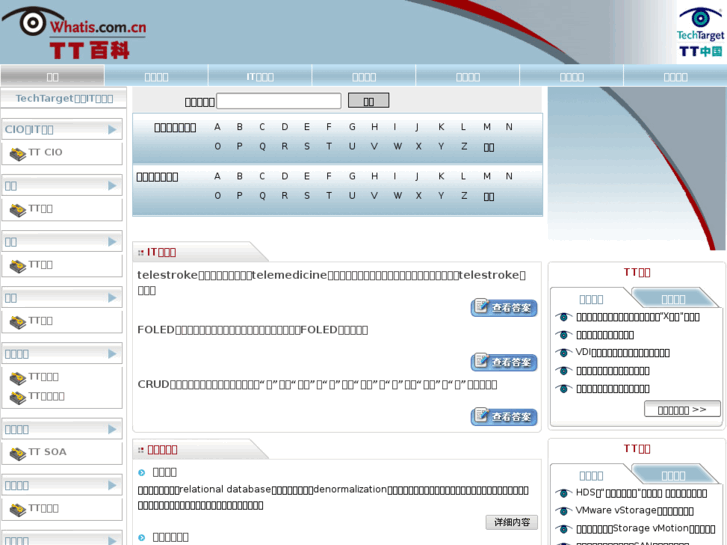Viewport: 727px width, 545px height.
Task: Click inside the search text box
Action: pyautogui.click(x=279, y=101)
